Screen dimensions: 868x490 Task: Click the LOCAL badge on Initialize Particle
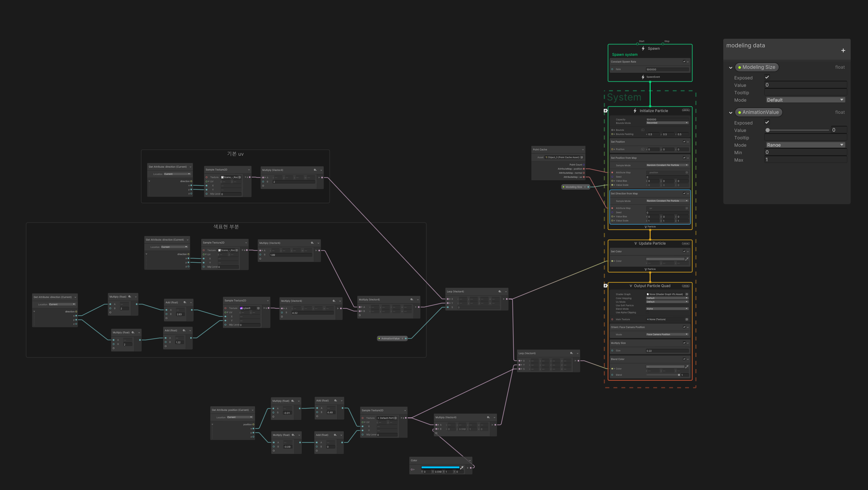click(685, 110)
